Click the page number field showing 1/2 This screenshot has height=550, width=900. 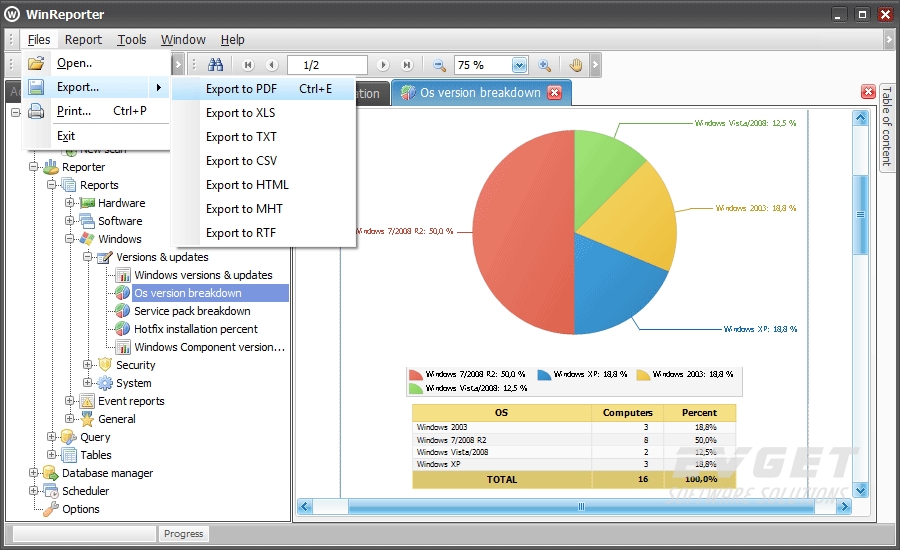(x=327, y=65)
